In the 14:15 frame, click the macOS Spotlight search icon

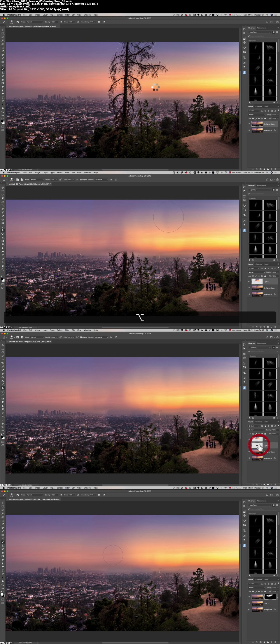point(267,15)
